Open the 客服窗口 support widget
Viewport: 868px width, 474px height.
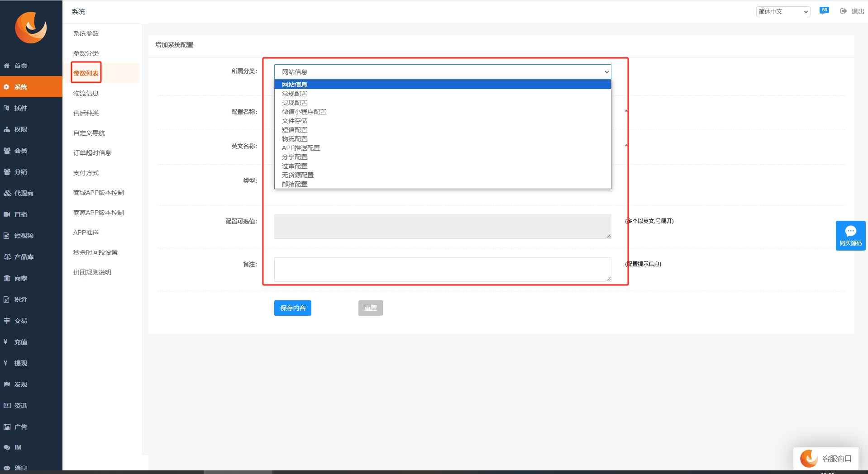(x=826, y=459)
